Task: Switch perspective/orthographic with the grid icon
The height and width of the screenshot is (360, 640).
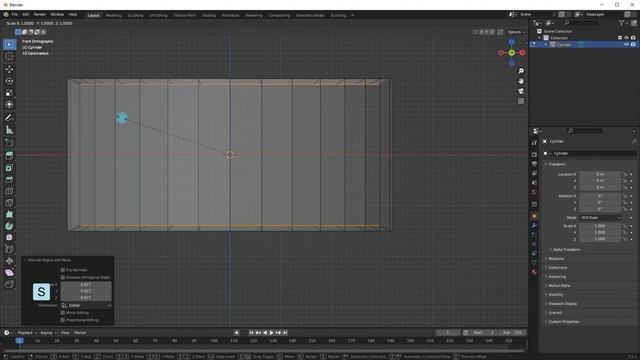Action: pos(521,101)
